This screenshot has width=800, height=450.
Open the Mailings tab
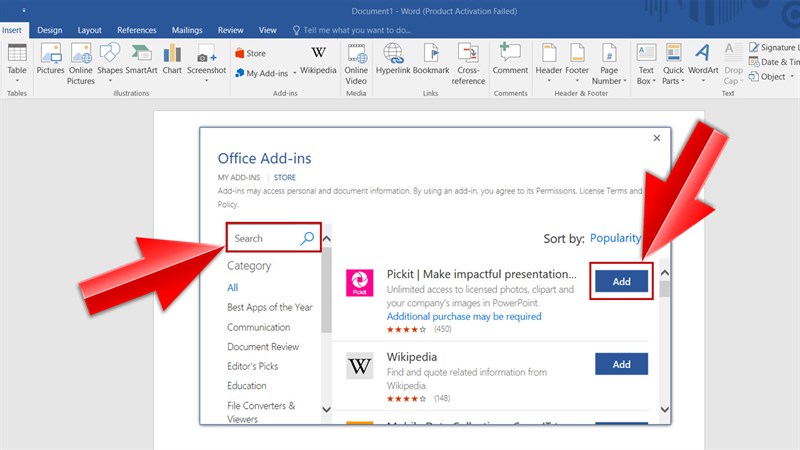click(x=190, y=31)
